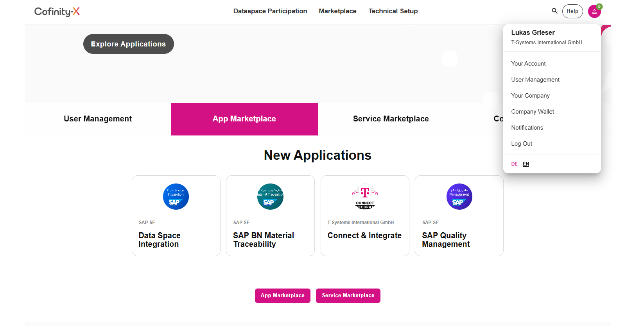Click T-Systems International GmbH under Lukas Grieser

tap(547, 42)
